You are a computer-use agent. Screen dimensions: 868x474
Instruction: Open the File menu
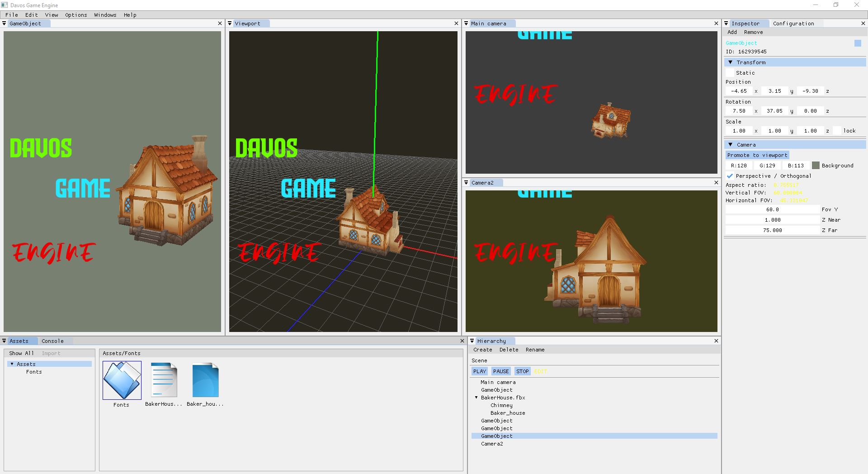pyautogui.click(x=12, y=15)
